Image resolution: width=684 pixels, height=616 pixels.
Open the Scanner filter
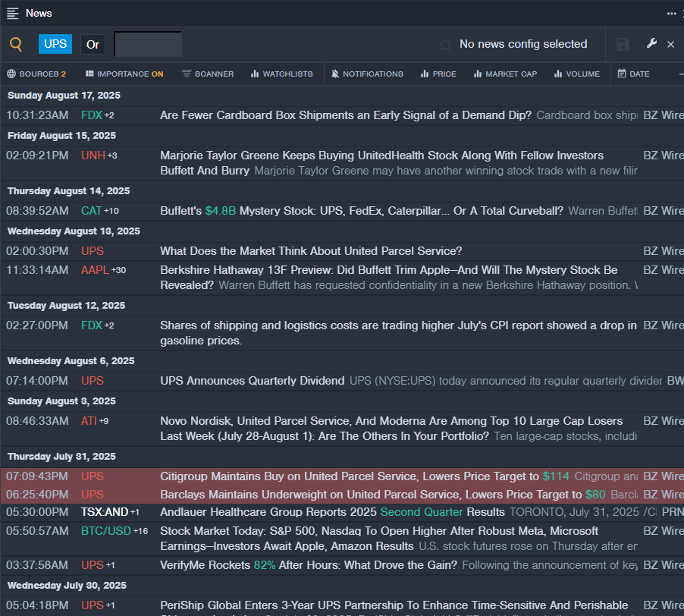point(208,74)
